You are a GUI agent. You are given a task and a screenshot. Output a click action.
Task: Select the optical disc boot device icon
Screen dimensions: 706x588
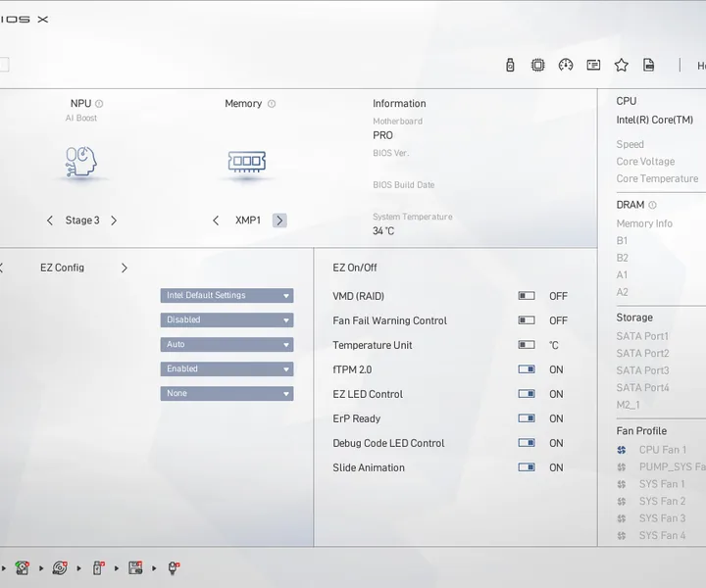(60, 567)
